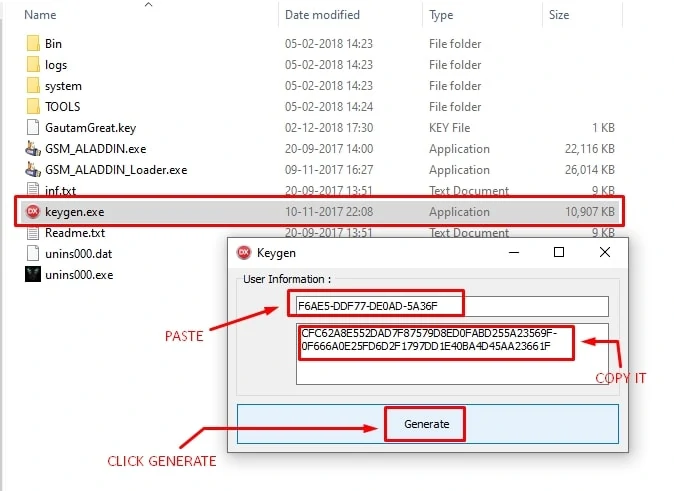Click the user ID input field
Image resolution: width=674 pixels, height=491 pixels.
(x=452, y=306)
